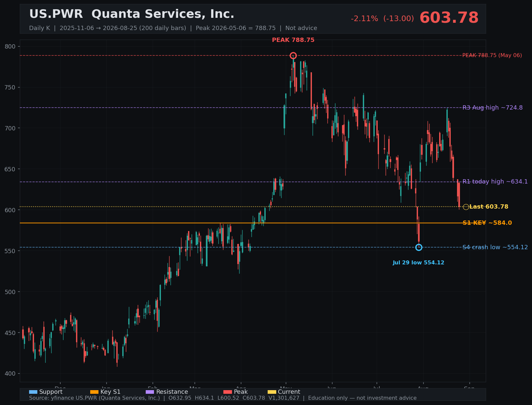
Task: Click the 'R1 today high ~634.1' label
Action: pos(495,182)
